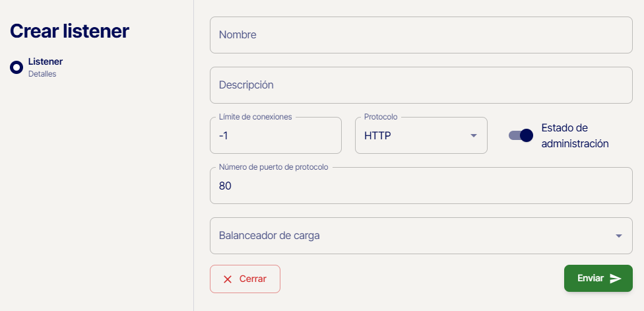Click the Detalles step subtitle
Viewport: 644px width, 311px height.
(42, 74)
